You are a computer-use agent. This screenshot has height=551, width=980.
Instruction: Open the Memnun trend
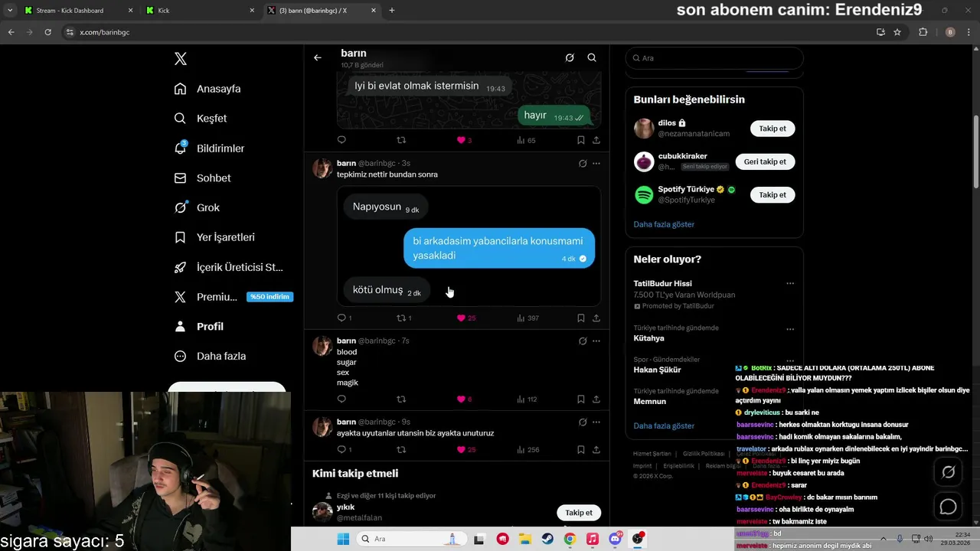point(649,402)
